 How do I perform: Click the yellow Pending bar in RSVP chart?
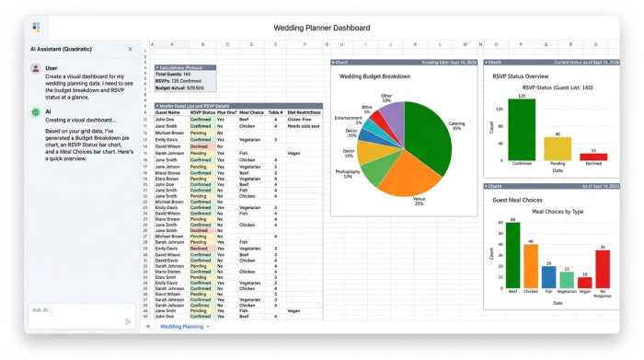coord(558,149)
